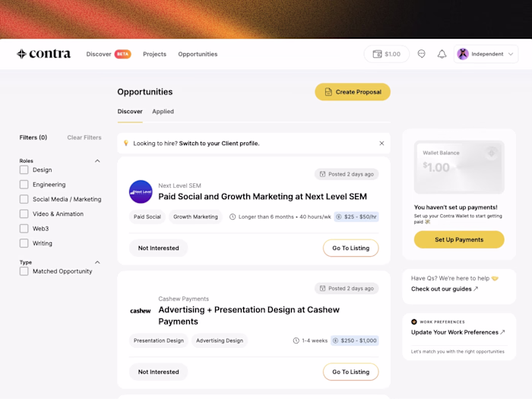Viewport: 532px width, 399px height.
Task: Check the Writing role checkbox
Action: click(x=24, y=243)
